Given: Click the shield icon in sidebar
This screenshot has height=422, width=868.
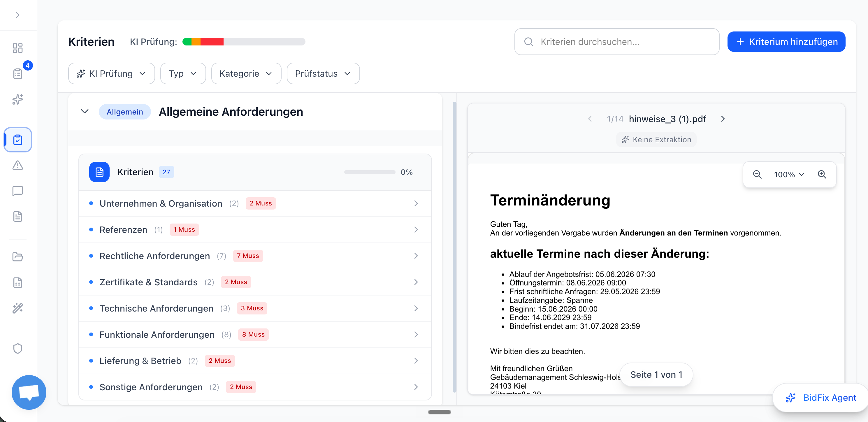Looking at the screenshot, I should pyautogui.click(x=17, y=348).
